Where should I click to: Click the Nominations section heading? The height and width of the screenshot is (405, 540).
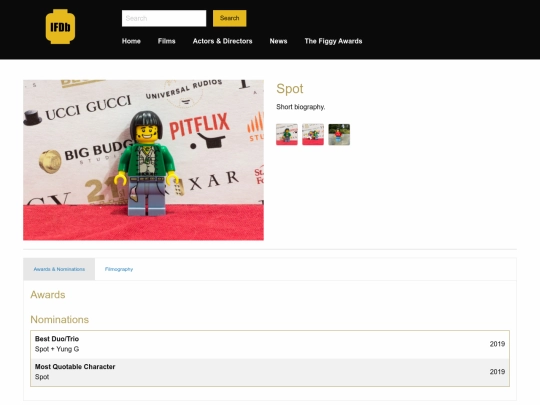click(60, 320)
